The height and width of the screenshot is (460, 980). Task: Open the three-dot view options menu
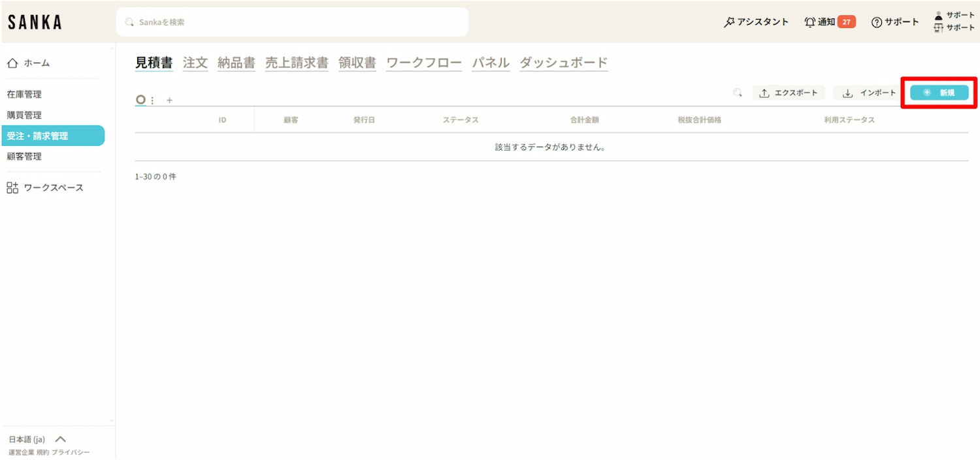click(153, 101)
